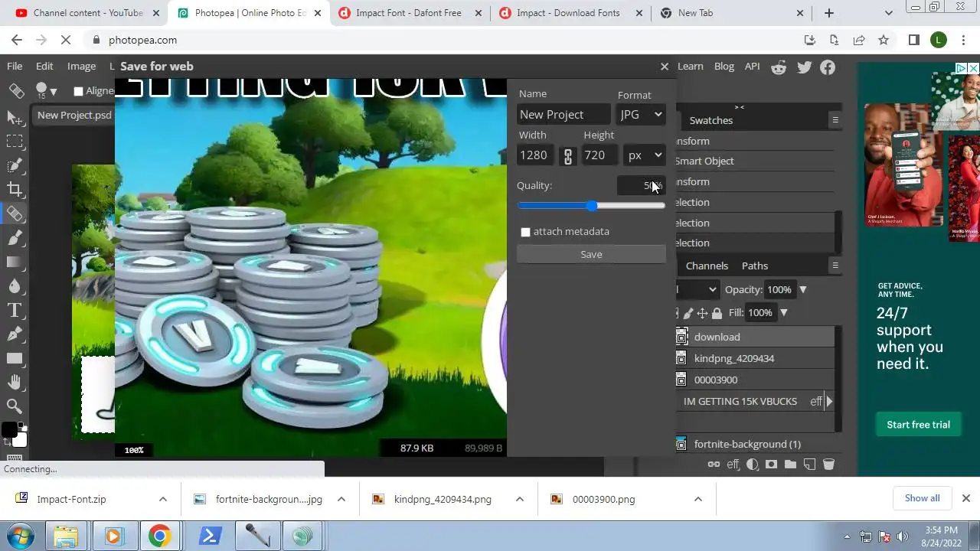The height and width of the screenshot is (551, 980).
Task: Select the Hand tool
Action: pos(14,382)
